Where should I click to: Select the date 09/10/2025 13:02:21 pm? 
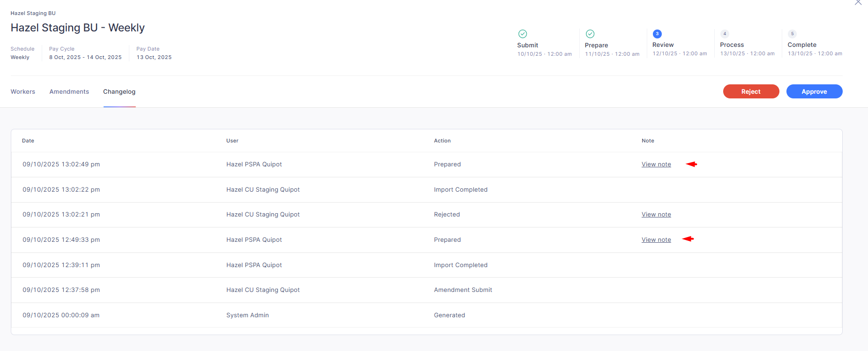tap(61, 215)
